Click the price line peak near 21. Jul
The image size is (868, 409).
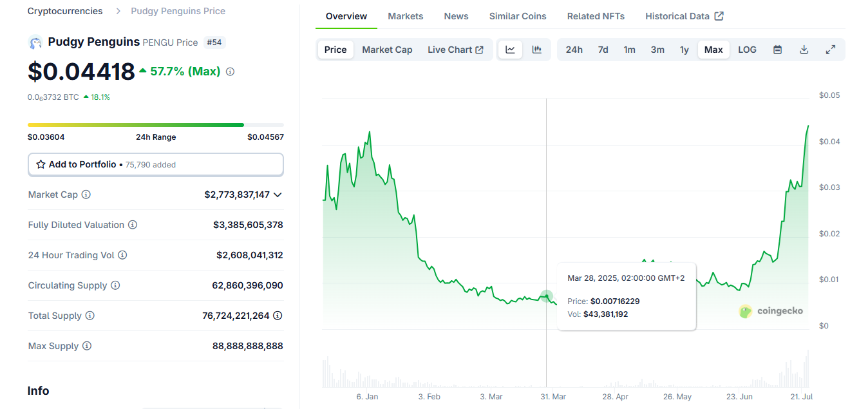[808, 126]
